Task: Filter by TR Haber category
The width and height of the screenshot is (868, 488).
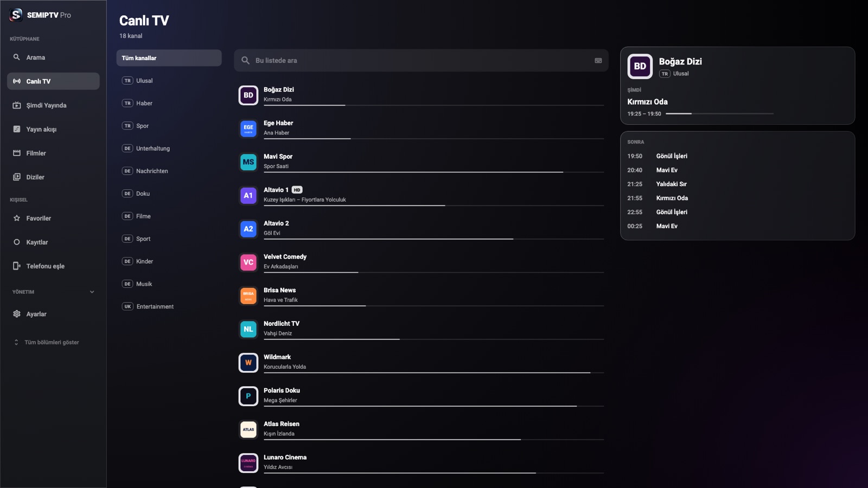Action: pyautogui.click(x=169, y=103)
